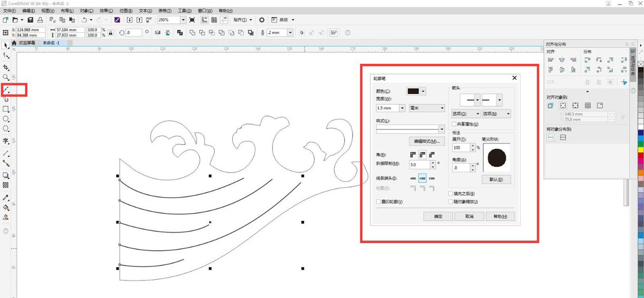Switch to the 欢迎屏幕 tab

click(27, 42)
